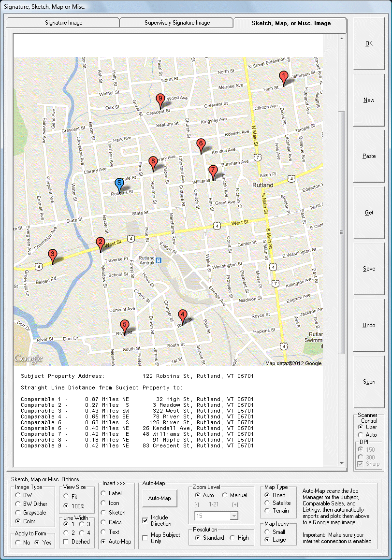The height and width of the screenshot is (560, 392).
Task: Set view size to Fit
Action: click(71, 496)
